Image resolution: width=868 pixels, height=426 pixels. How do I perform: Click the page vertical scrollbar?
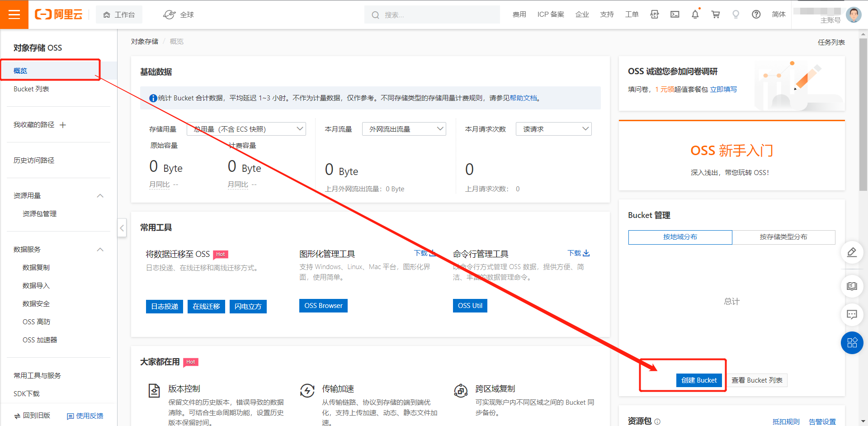pyautogui.click(x=863, y=114)
